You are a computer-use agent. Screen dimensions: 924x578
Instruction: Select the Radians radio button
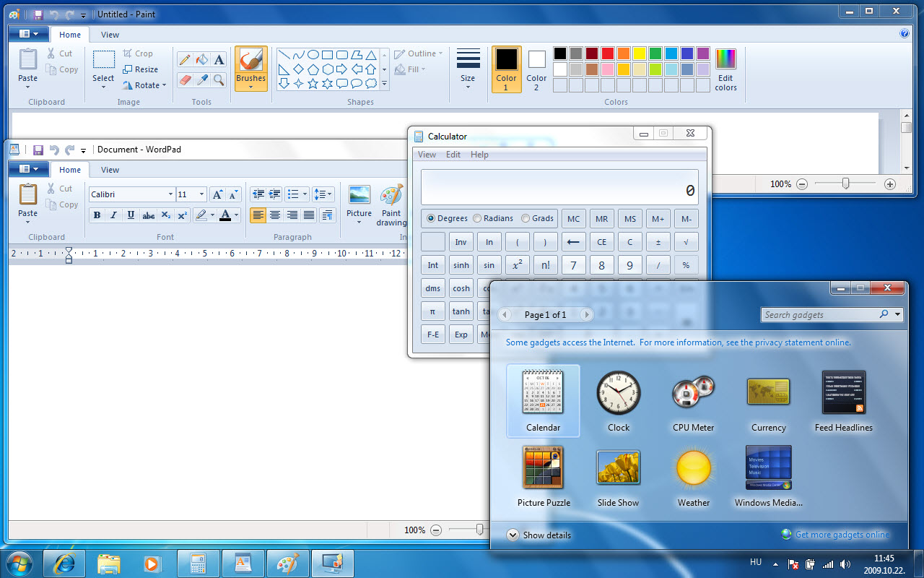476,218
